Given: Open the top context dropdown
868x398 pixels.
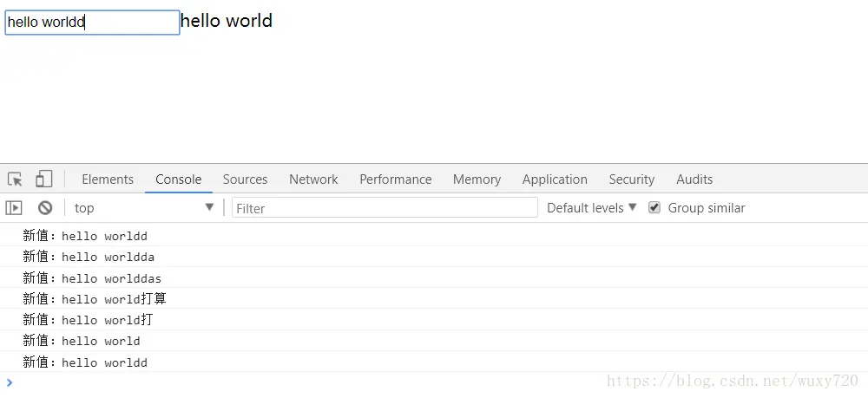Looking at the screenshot, I should click(144, 208).
